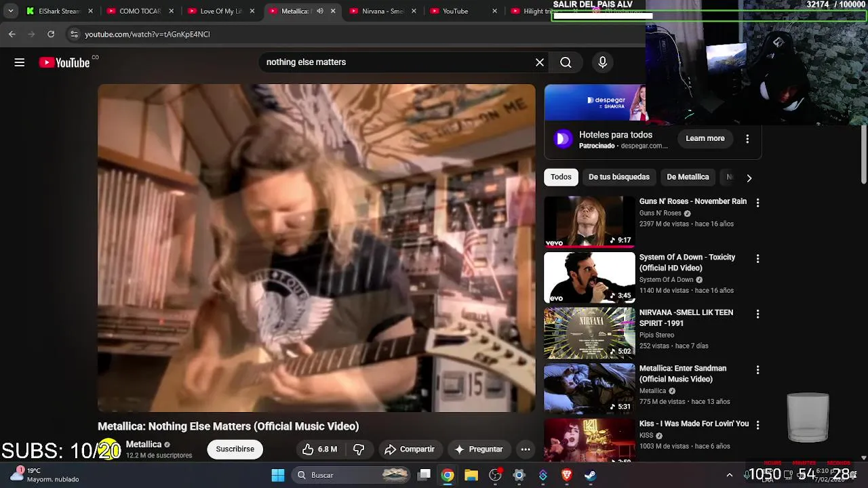
Task: Click the despegar advertiser avatar icon
Action: [562, 139]
